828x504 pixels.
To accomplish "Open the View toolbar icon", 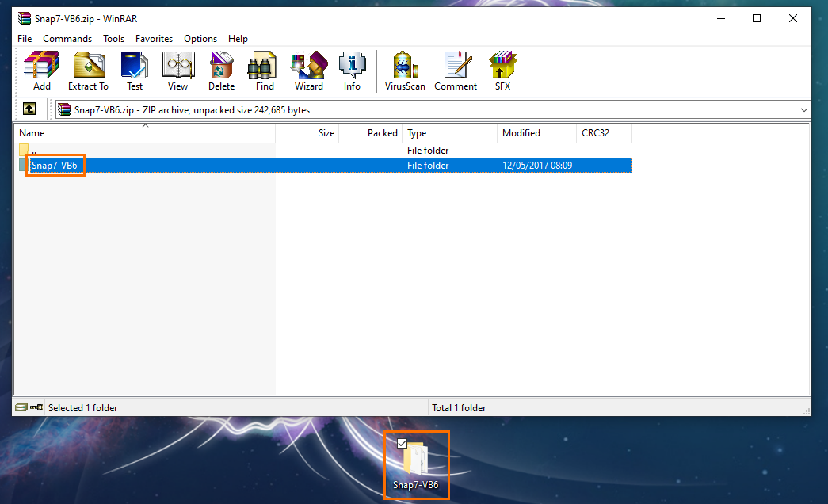I will tap(177, 71).
